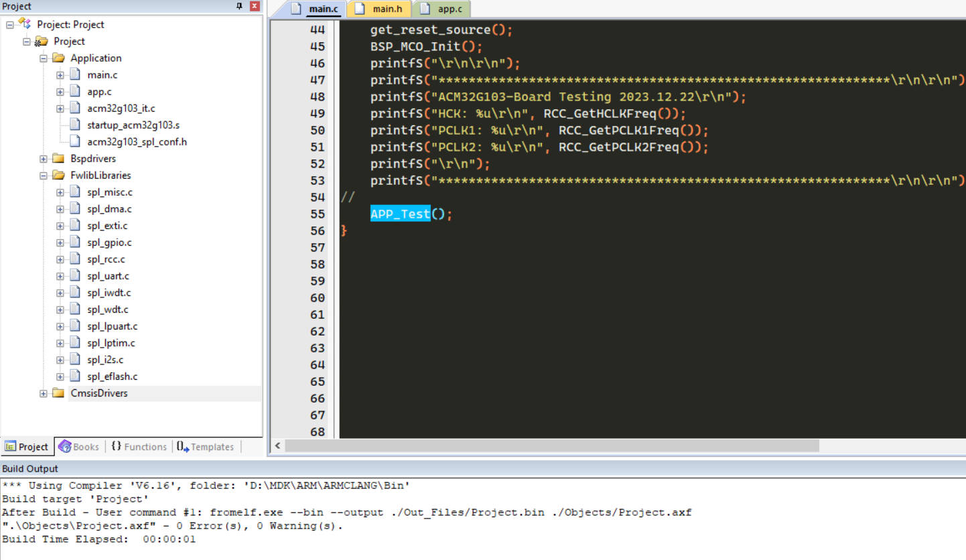Image resolution: width=966 pixels, height=560 pixels.
Task: Click the FwlibLibraries folder icon
Action: click(58, 176)
